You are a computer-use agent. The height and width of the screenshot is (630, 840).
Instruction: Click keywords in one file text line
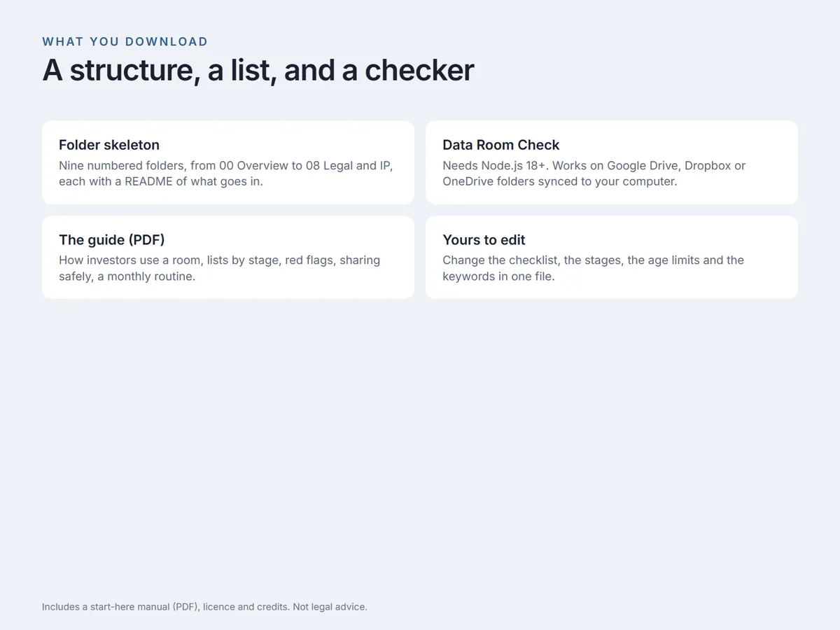click(498, 276)
